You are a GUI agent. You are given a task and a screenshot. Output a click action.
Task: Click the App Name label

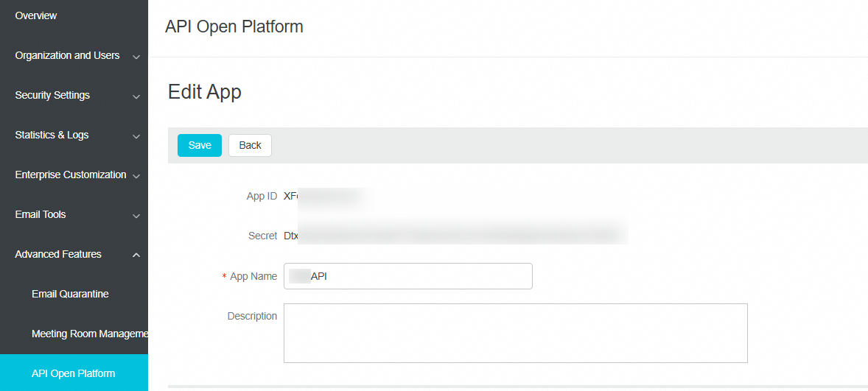tap(253, 277)
